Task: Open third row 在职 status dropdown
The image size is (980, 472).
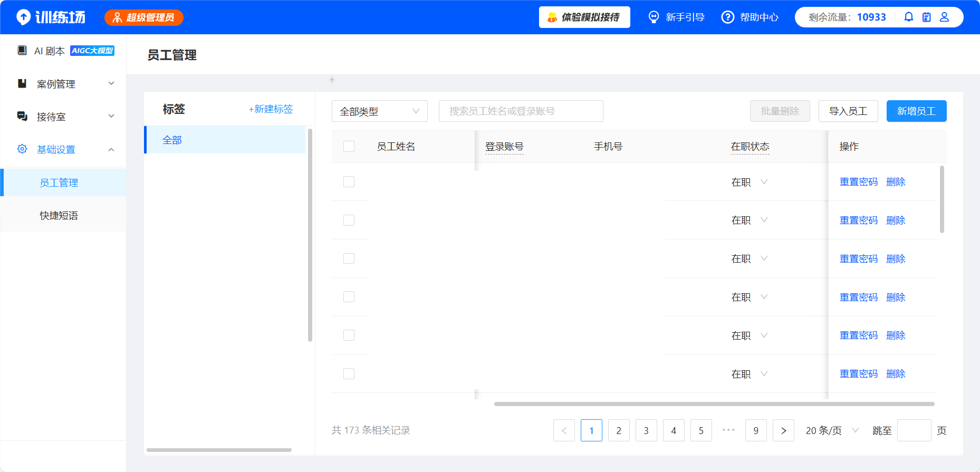Action: (750, 258)
